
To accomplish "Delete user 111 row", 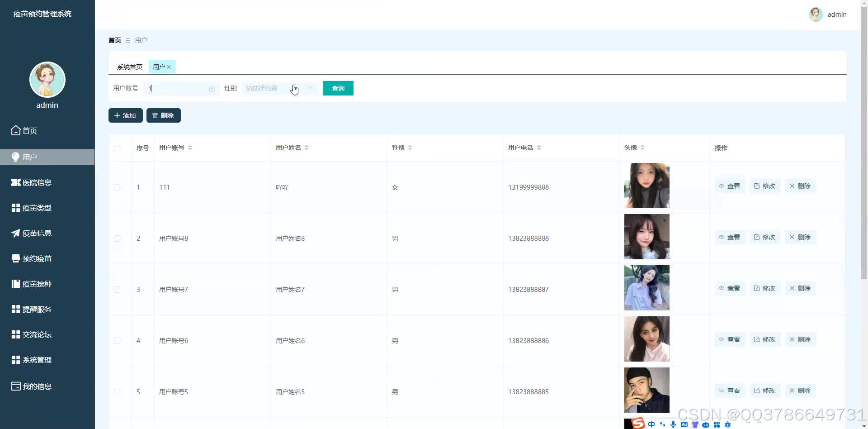I will pos(800,186).
